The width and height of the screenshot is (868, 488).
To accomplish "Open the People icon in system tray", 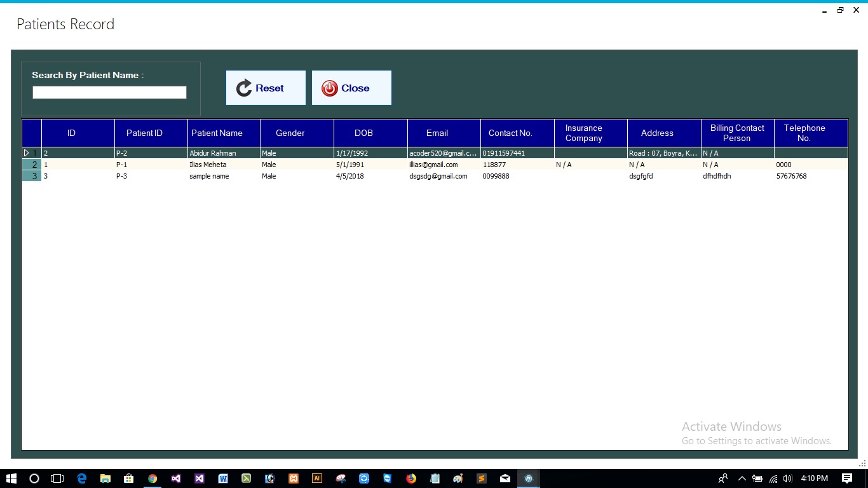I will click(x=723, y=478).
